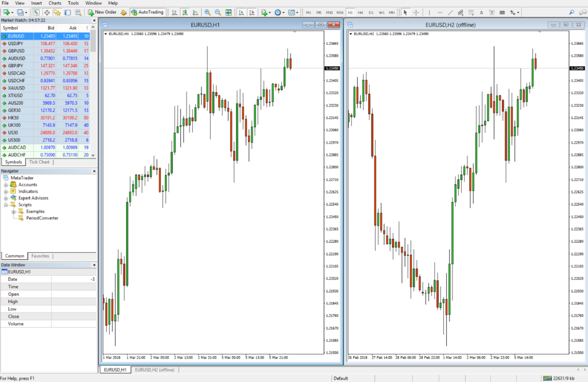Select the Trendline tool
This screenshot has height=382, width=588.
click(x=450, y=13)
